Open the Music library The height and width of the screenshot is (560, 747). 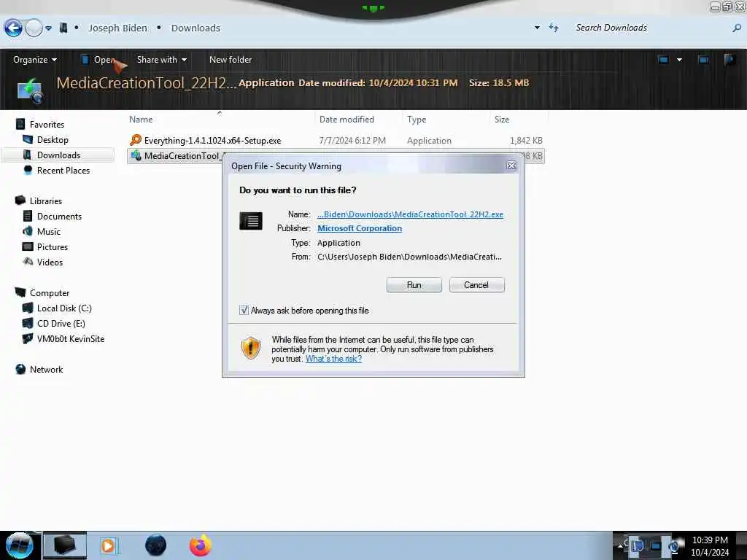(49, 231)
